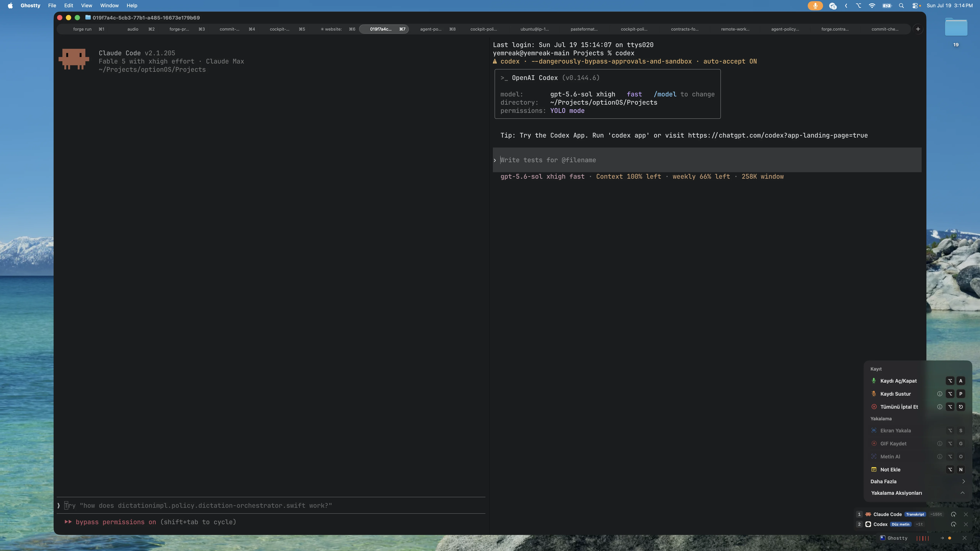Add a new Ghostty tab with plus button
980x551 pixels.
click(x=918, y=29)
